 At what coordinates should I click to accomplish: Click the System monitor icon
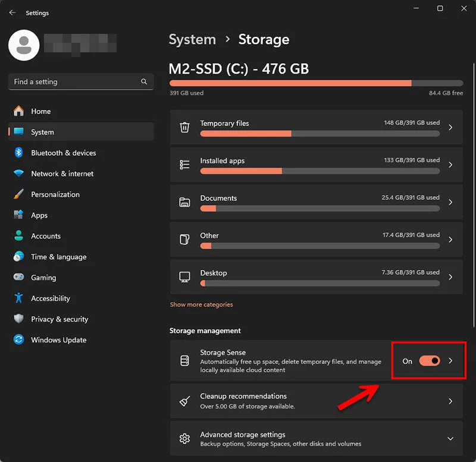pyautogui.click(x=19, y=131)
